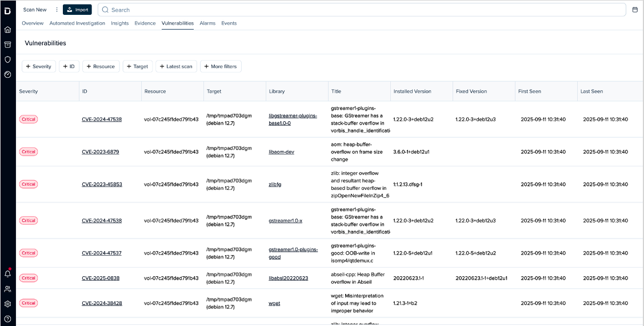Open the CVE-2024-47537 link
644x326 pixels.
102,253
